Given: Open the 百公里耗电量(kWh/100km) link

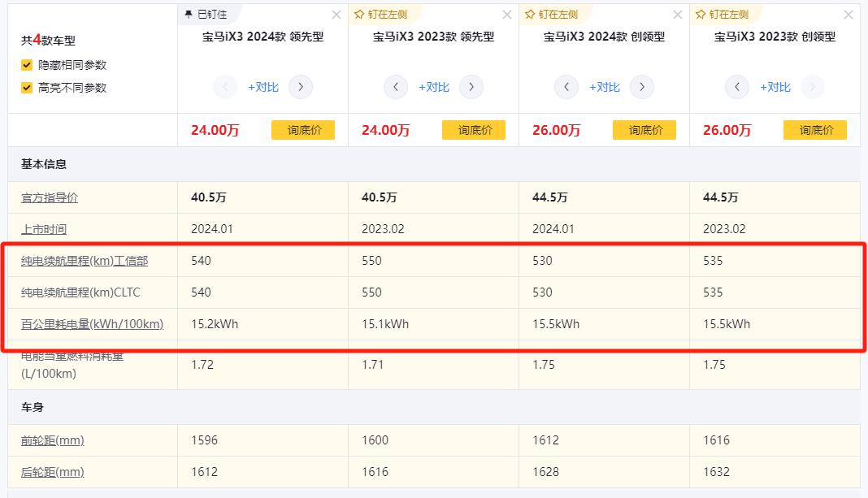Looking at the screenshot, I should [92, 324].
